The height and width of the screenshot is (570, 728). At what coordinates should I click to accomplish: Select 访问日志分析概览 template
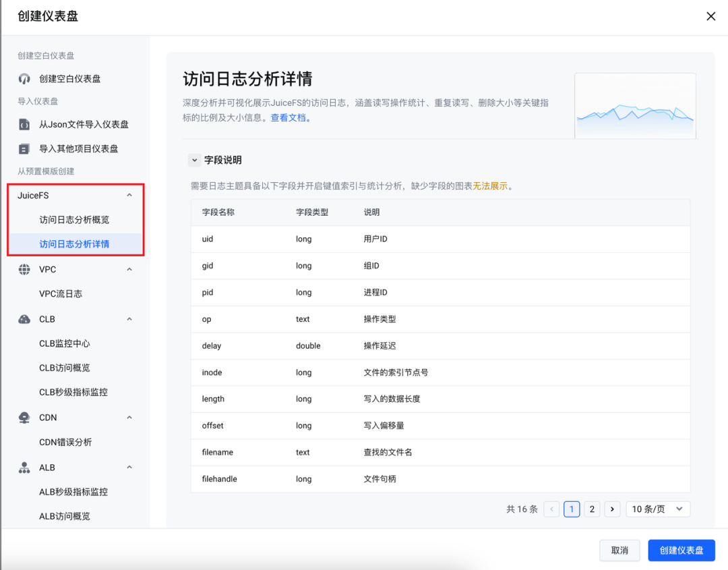coord(74,220)
